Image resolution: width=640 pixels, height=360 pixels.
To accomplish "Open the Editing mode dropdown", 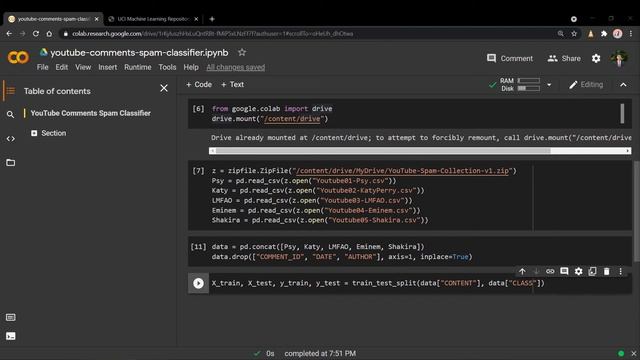I will tap(586, 84).
